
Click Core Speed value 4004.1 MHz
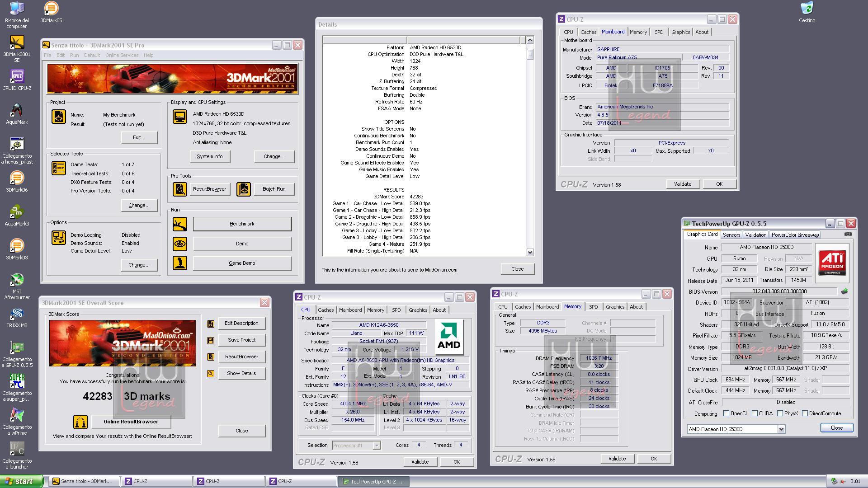[x=353, y=404]
